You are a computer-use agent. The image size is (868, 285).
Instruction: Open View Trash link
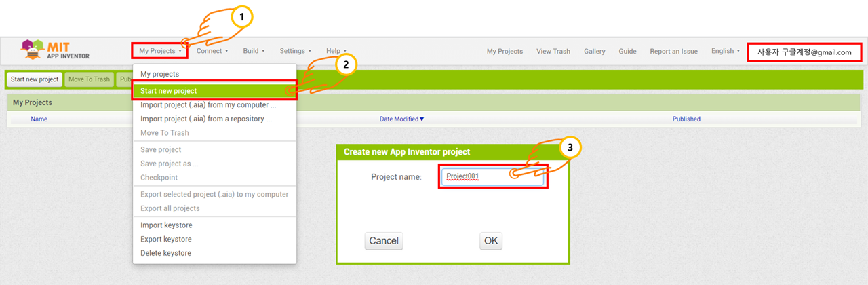[553, 51]
